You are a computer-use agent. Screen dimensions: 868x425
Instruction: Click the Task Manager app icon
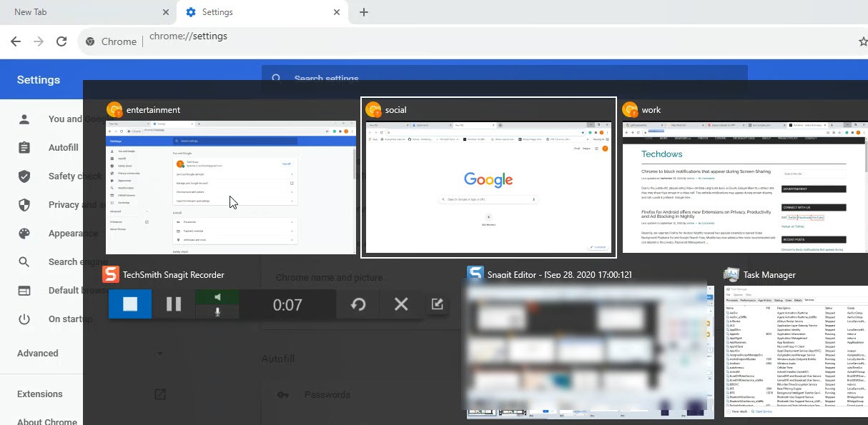coord(731,274)
